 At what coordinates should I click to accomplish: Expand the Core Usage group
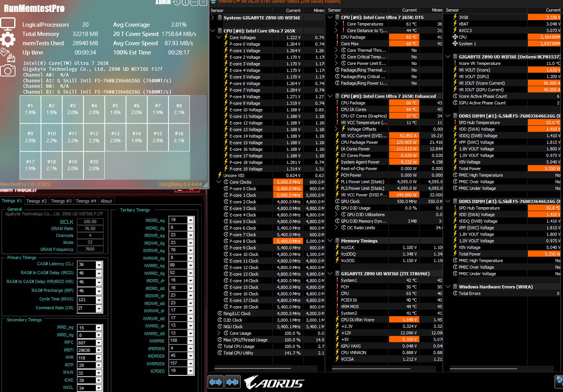point(219,333)
